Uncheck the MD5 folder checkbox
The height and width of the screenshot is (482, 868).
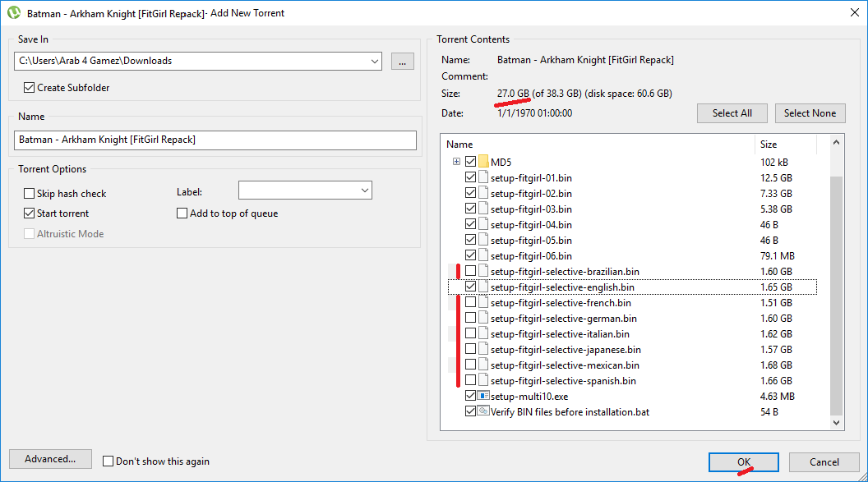[x=470, y=162]
